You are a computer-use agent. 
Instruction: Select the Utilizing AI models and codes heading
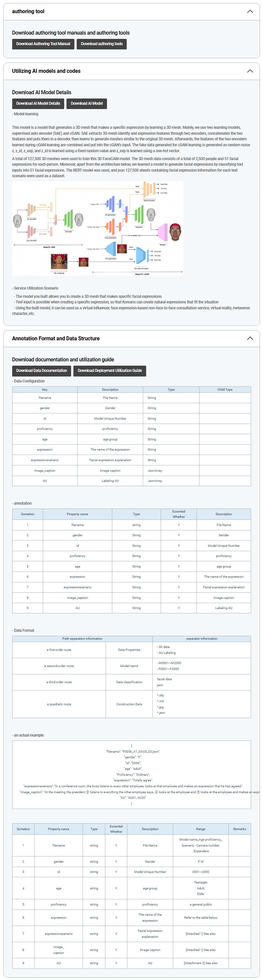coord(46,71)
